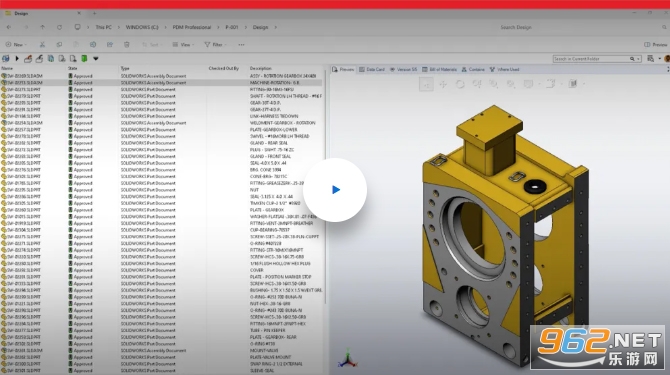
Task: Switch to the Bill of Materials tab
Action: click(x=439, y=69)
